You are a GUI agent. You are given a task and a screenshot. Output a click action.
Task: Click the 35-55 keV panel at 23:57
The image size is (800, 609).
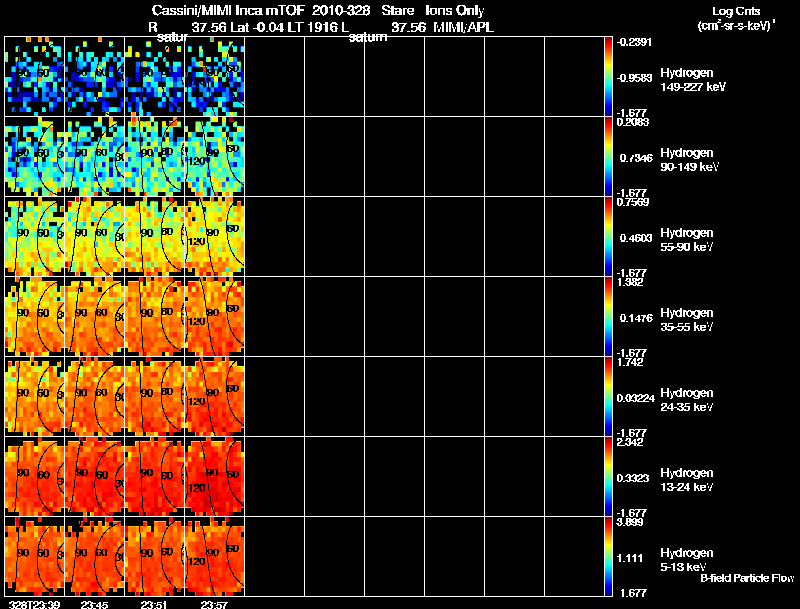(x=214, y=317)
